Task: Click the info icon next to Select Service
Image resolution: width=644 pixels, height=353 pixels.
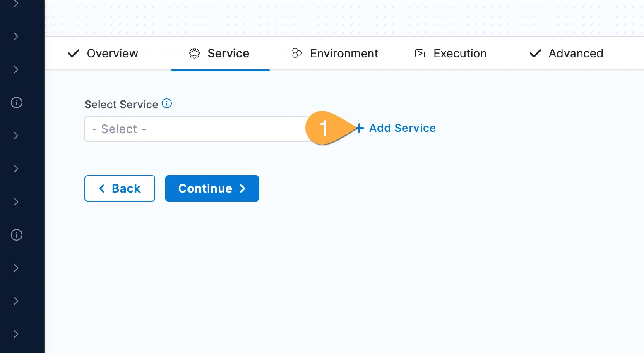Action: pyautogui.click(x=167, y=103)
